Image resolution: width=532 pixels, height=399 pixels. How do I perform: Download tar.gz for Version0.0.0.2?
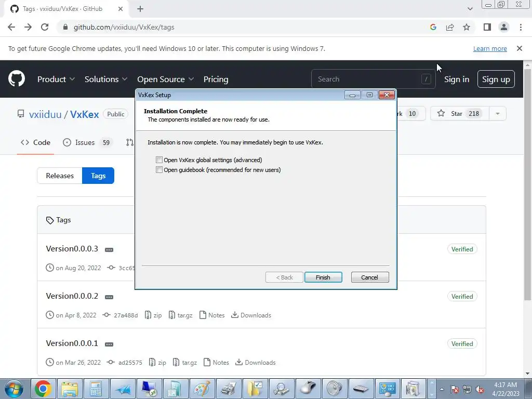(x=180, y=315)
